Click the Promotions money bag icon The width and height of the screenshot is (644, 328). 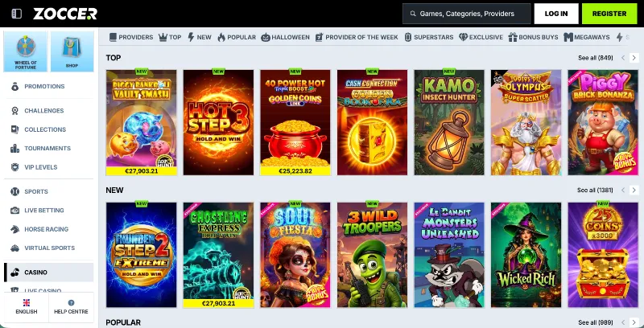(x=14, y=87)
